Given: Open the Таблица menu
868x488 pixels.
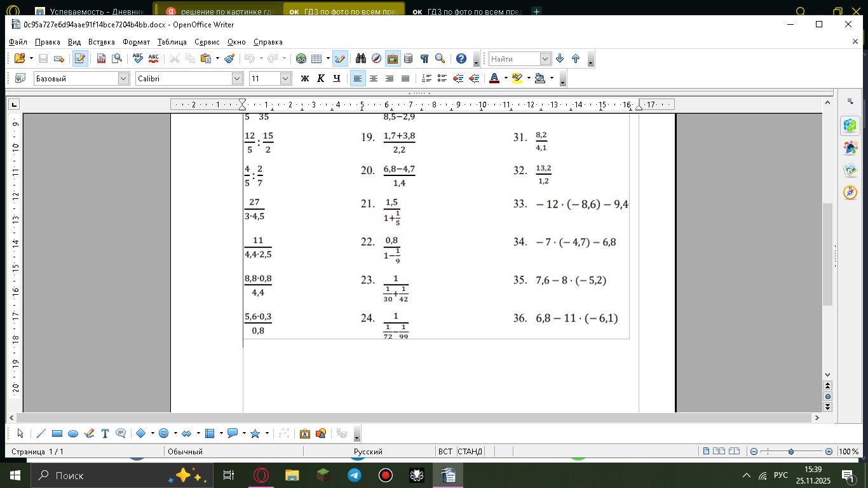Looking at the screenshot, I should coord(172,42).
